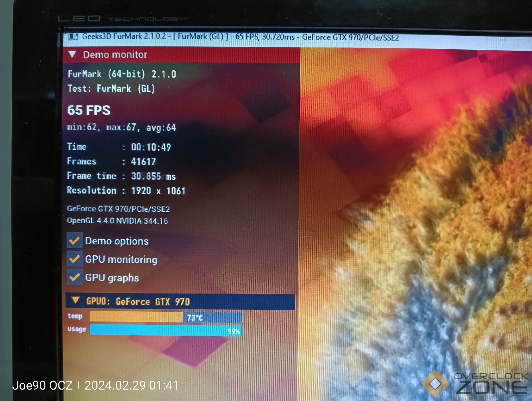Click the Resolution 1920 x 1061 line
This screenshot has height=401, width=532.
pos(126,190)
